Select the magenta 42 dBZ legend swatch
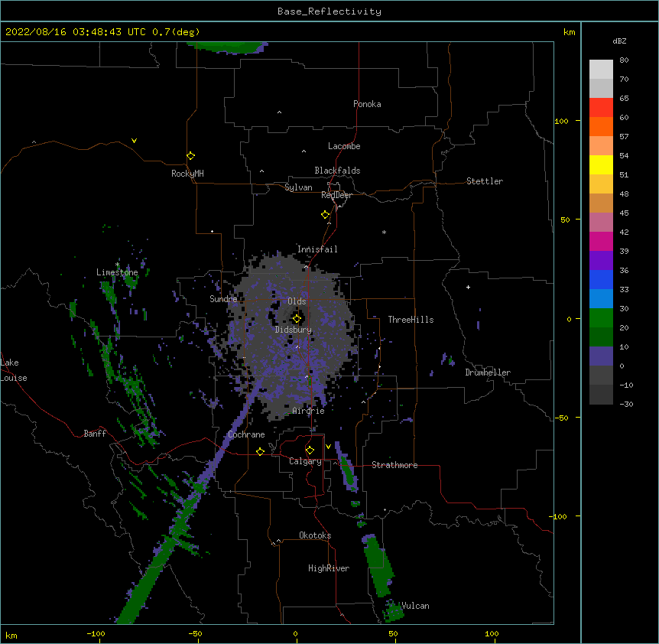659x644 pixels. pyautogui.click(x=601, y=241)
